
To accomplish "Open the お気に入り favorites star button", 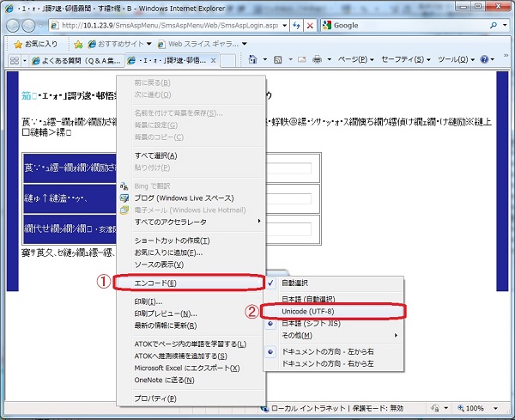I will pyautogui.click(x=36, y=44).
